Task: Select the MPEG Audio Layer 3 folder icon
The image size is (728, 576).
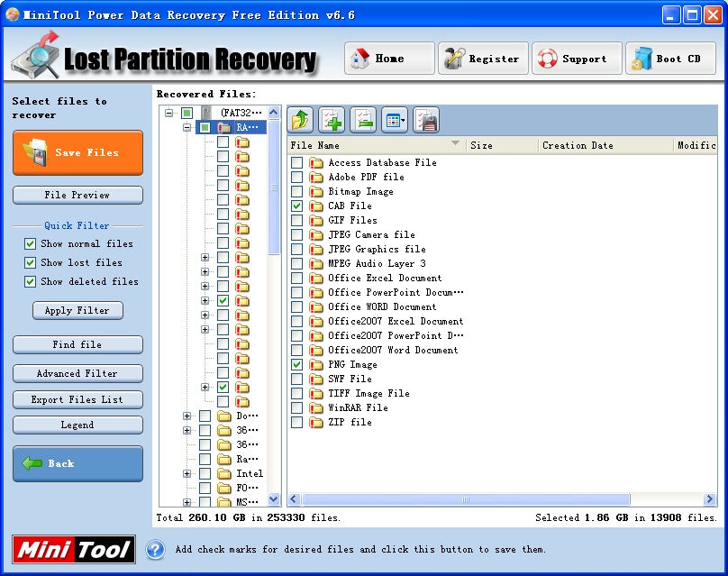Action: (316, 263)
